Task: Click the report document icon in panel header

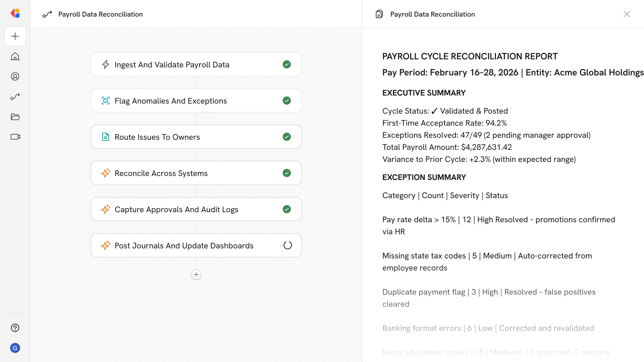Action: (379, 14)
